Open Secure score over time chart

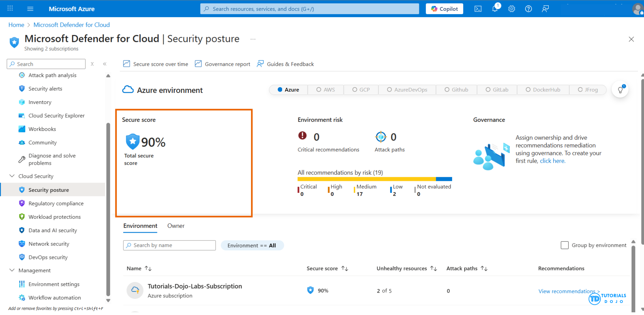[156, 64]
